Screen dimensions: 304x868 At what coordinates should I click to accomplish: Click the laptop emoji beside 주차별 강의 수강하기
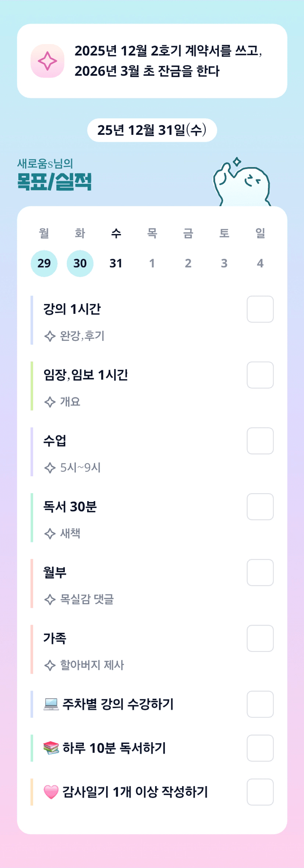pos(51,704)
